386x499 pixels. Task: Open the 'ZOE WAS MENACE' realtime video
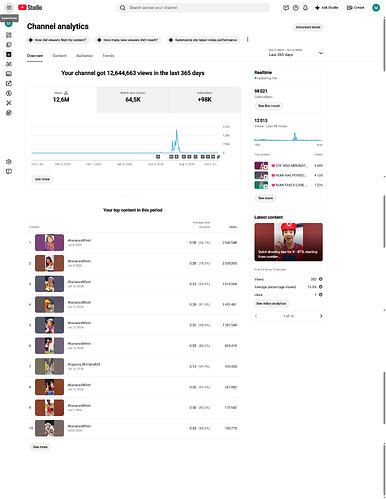coord(288,165)
